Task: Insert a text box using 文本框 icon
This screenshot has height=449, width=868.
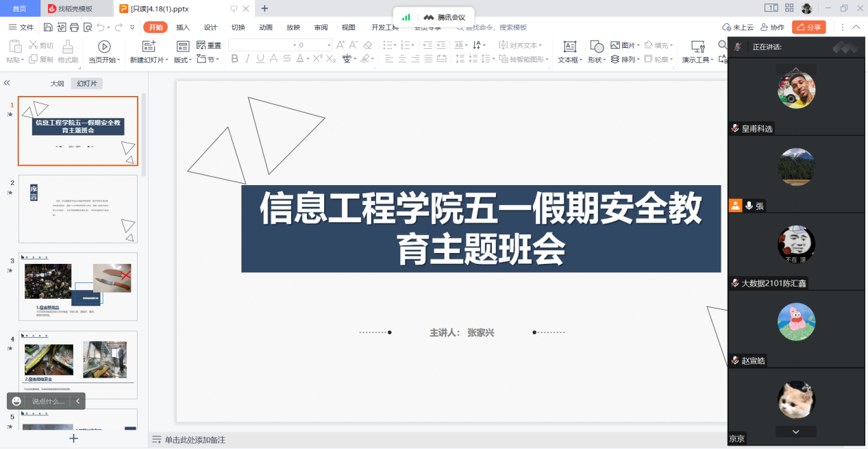Action: click(x=569, y=47)
